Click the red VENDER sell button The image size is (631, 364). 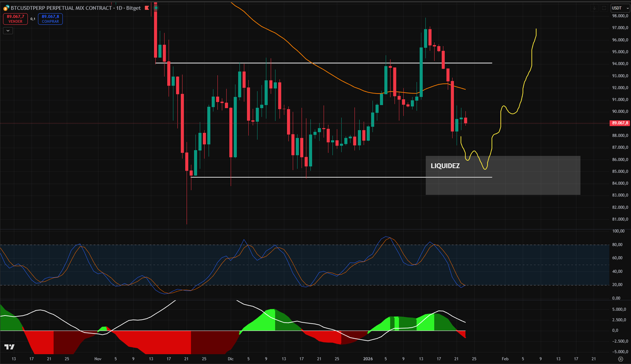(15, 19)
